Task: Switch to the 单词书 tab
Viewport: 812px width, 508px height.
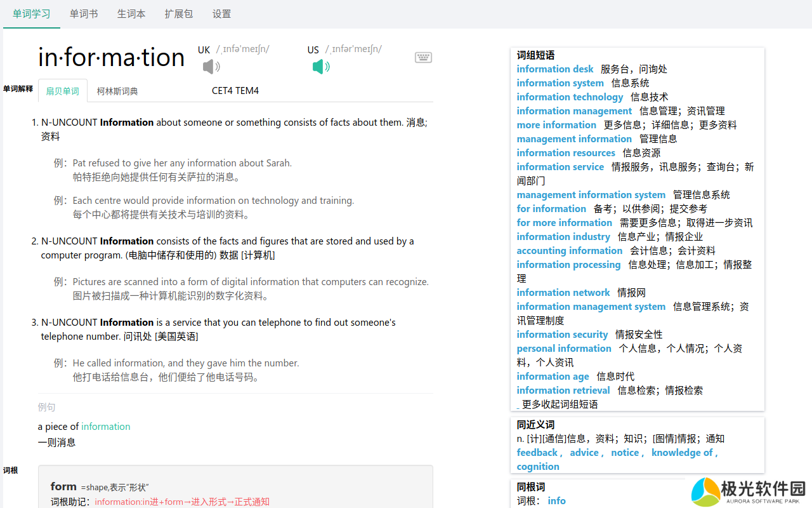Action: (84, 14)
